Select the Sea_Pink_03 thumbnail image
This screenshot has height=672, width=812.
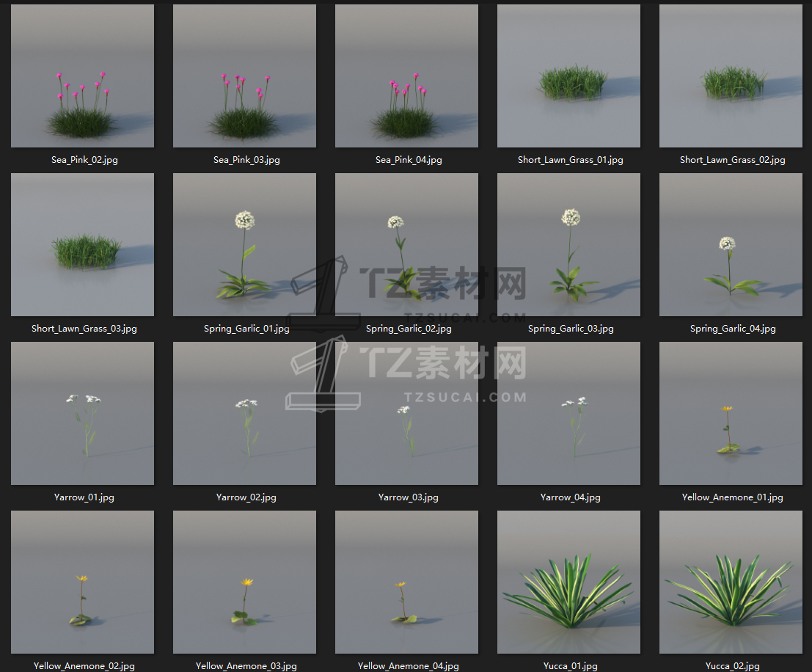tap(244, 76)
